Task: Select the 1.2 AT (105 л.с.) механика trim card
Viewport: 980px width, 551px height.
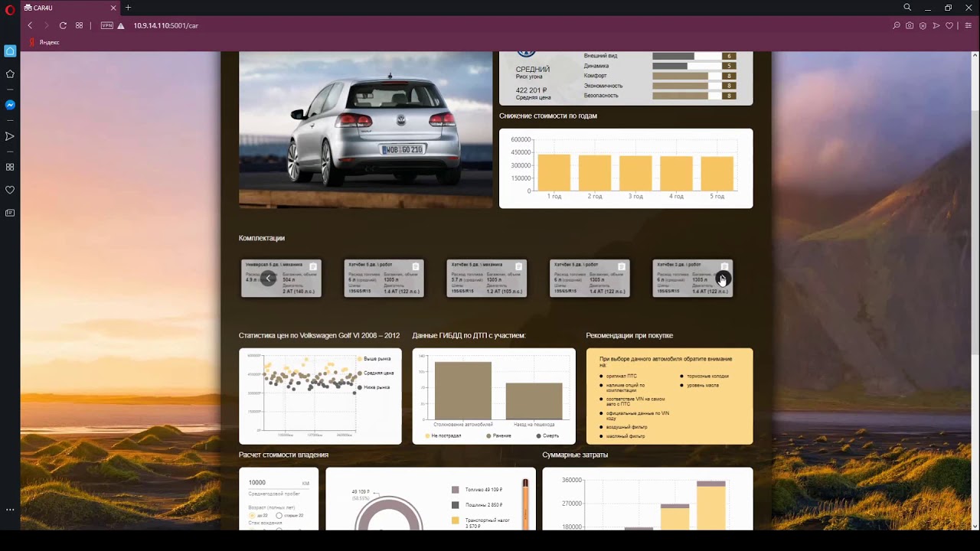Action: pos(487,278)
